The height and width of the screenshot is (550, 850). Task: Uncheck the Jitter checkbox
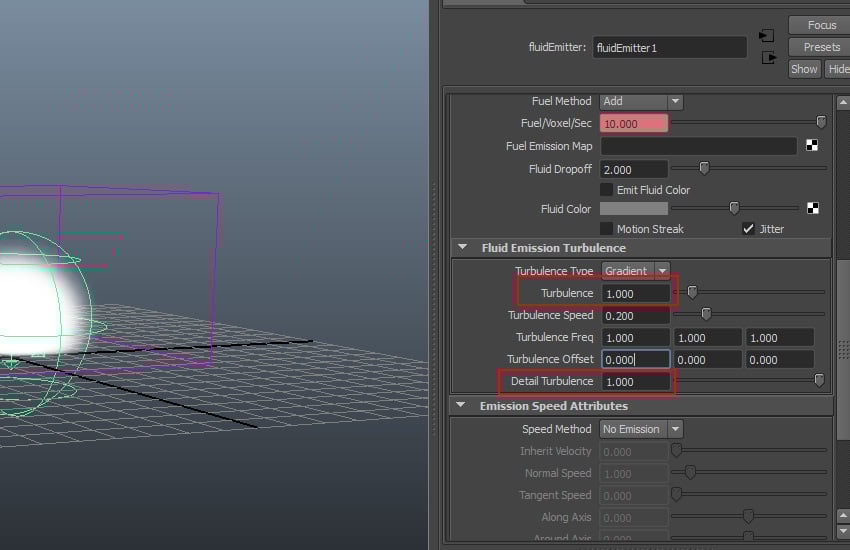point(748,229)
